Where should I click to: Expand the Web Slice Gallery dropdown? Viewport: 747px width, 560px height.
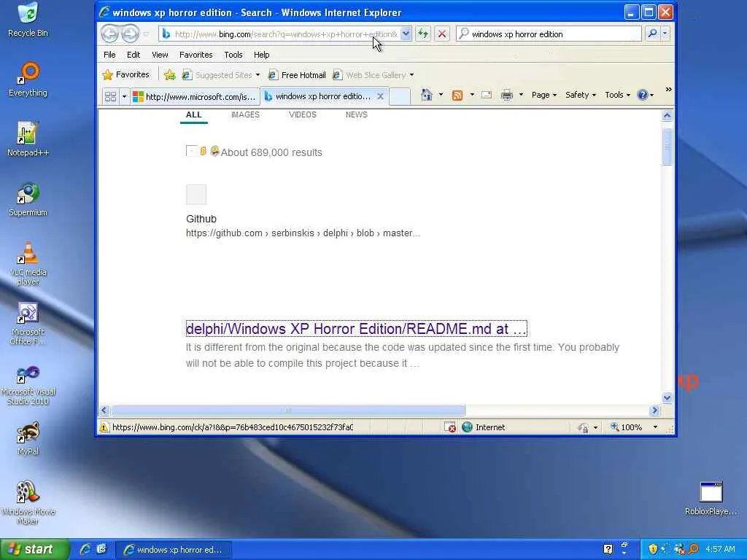[411, 75]
